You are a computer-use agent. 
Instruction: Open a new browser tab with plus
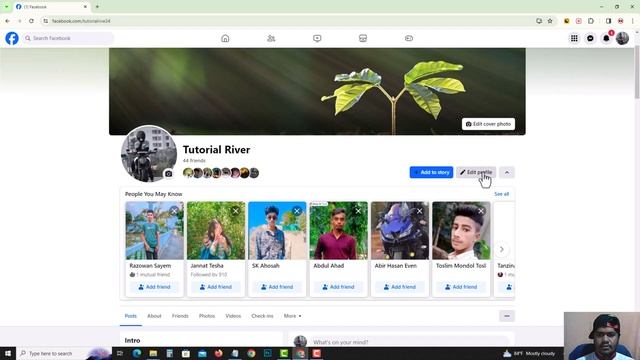pos(97,7)
